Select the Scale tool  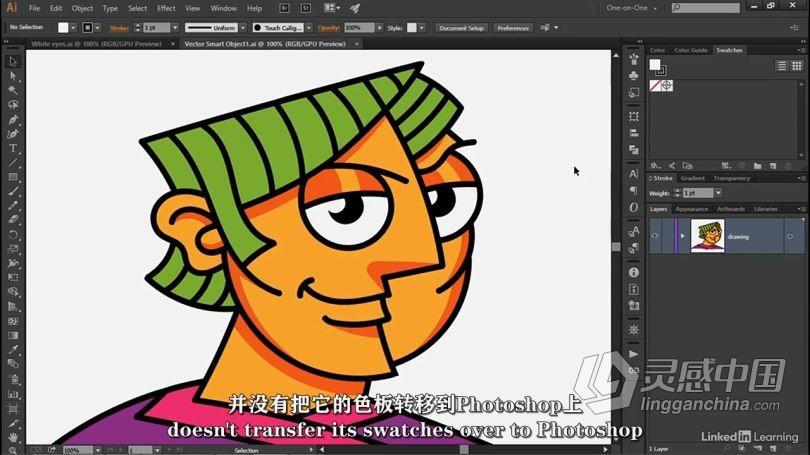tap(13, 249)
